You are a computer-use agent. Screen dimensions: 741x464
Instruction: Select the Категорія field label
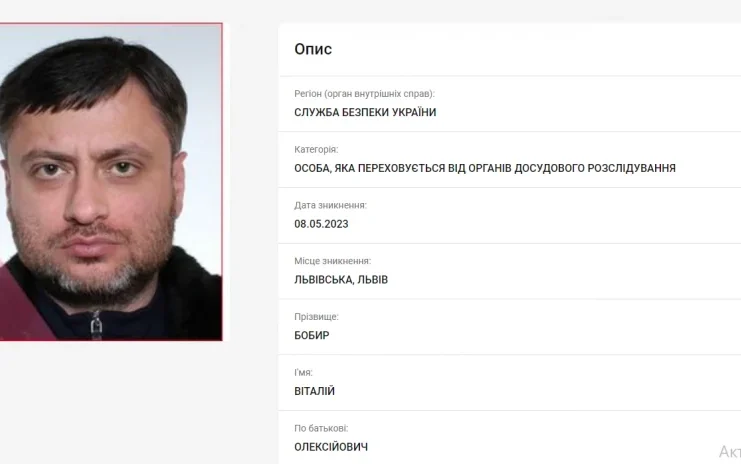[316, 149]
